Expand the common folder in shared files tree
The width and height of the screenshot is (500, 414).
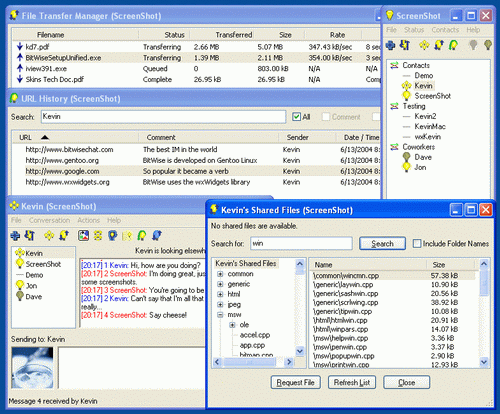click(x=220, y=274)
